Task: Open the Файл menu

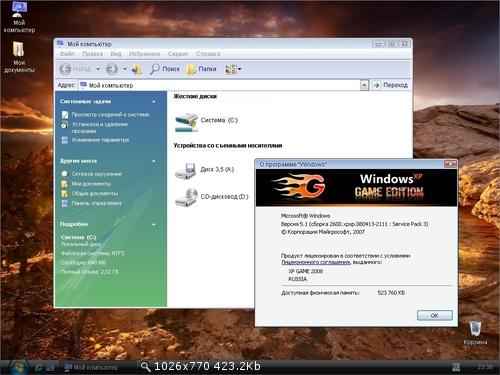Action: (x=67, y=54)
